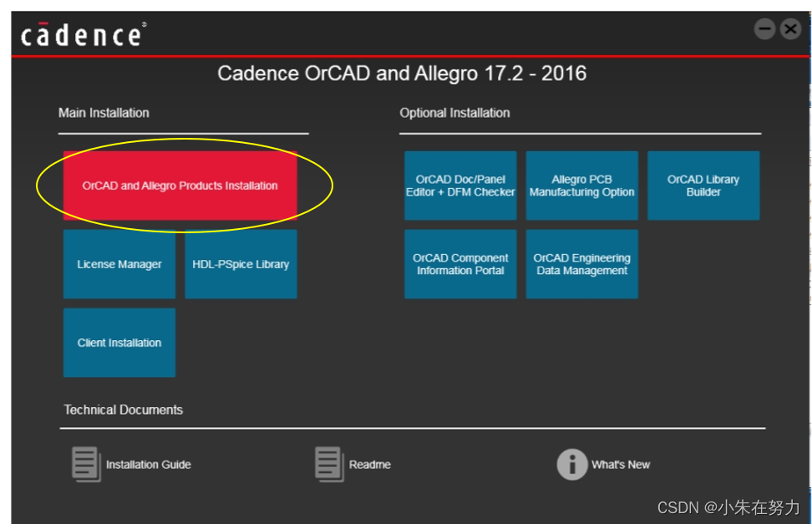Minimize the Cadence installer window
The width and height of the screenshot is (812, 524).
tap(764, 29)
